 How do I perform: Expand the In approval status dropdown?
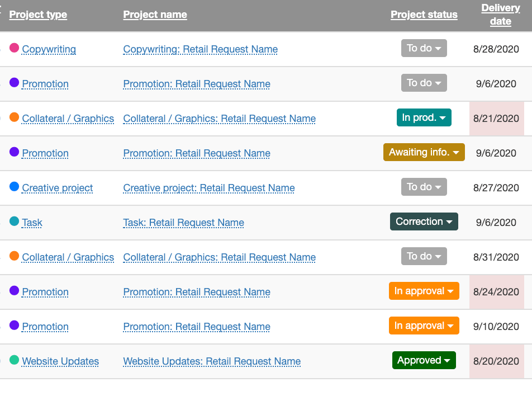[x=424, y=291]
